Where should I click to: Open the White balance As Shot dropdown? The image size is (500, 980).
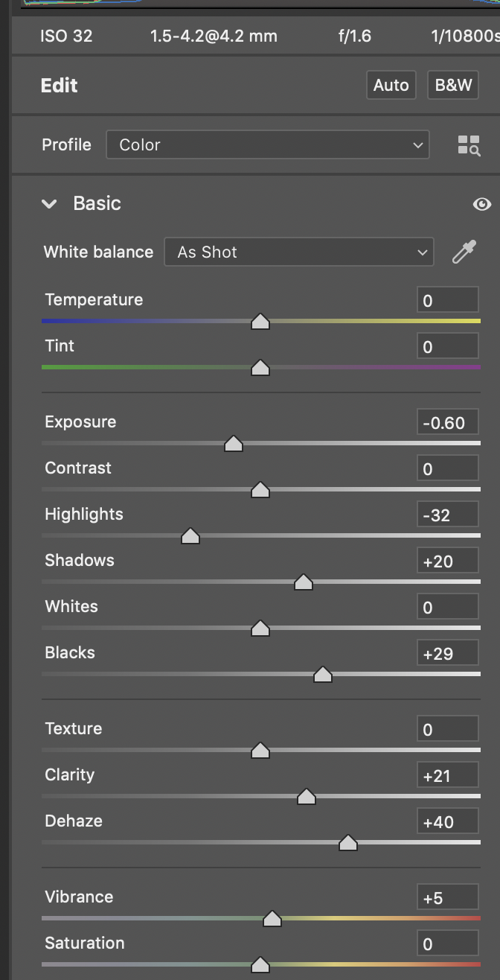click(x=298, y=252)
